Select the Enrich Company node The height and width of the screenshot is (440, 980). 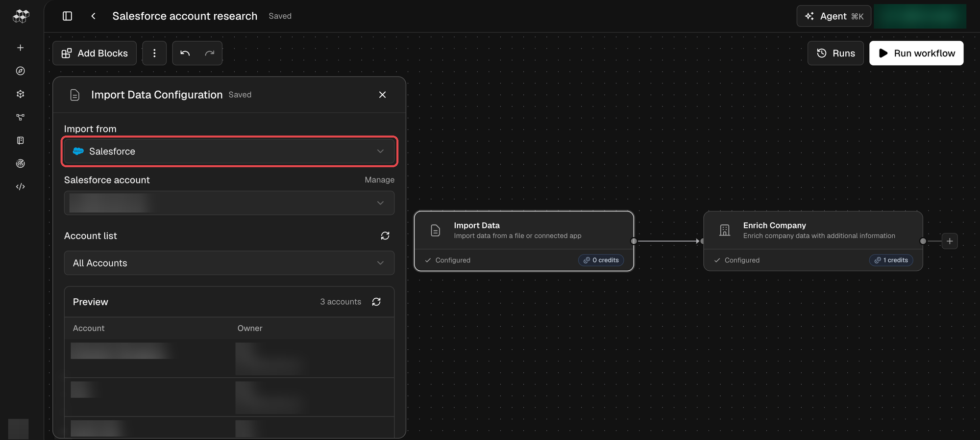(813, 241)
